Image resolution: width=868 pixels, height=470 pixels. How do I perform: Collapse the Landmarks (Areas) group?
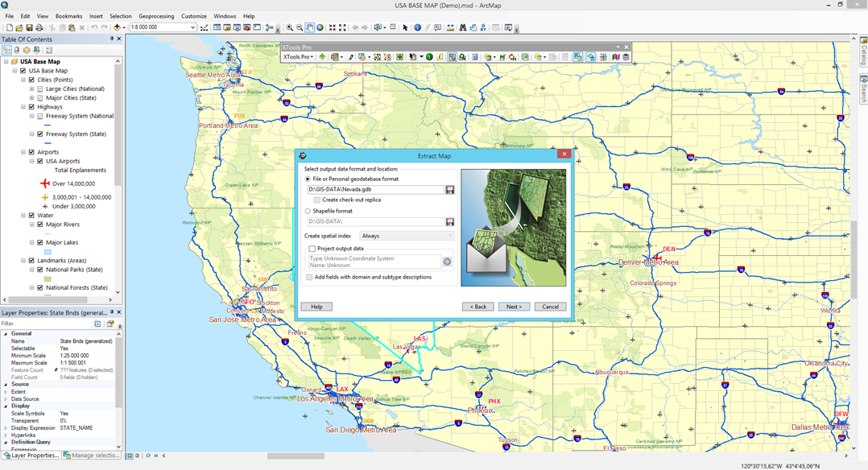click(x=23, y=260)
